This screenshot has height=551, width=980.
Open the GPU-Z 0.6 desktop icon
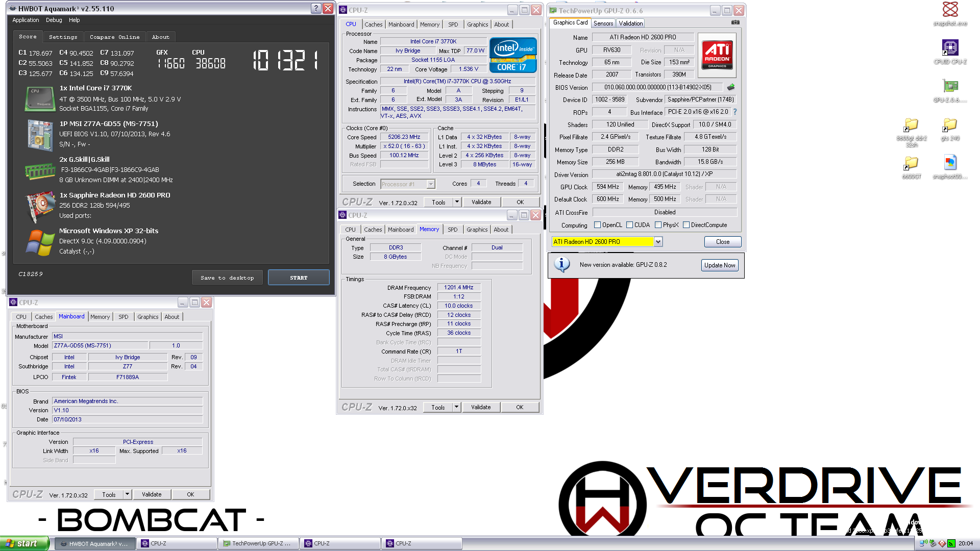950,90
